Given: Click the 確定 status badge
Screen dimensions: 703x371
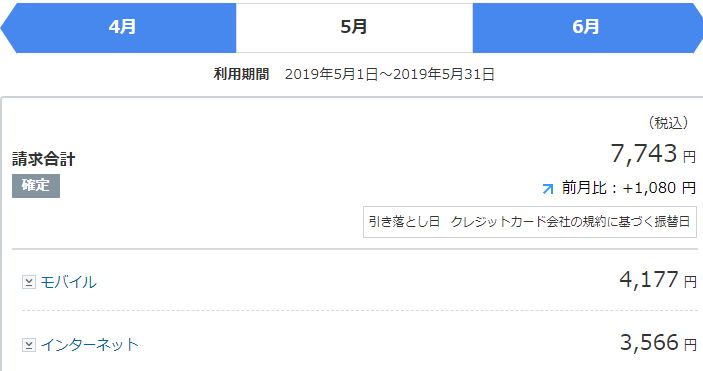Looking at the screenshot, I should pos(36,186).
